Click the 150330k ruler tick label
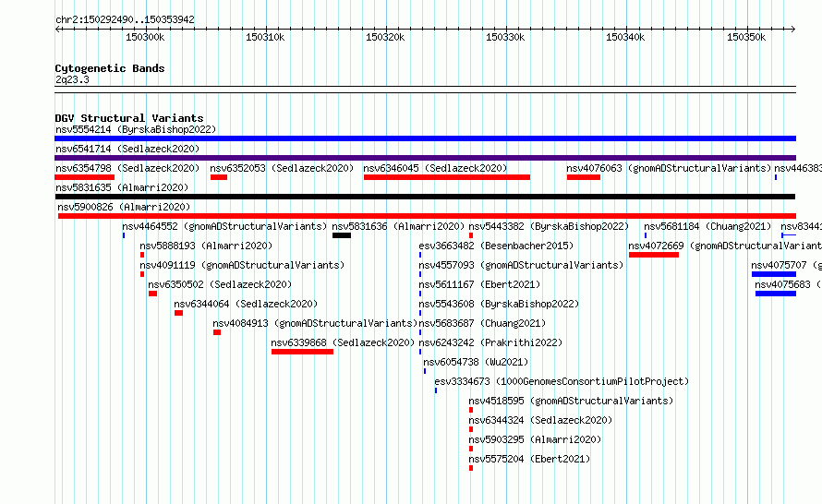Image resolution: width=822 pixels, height=504 pixels. tap(505, 37)
